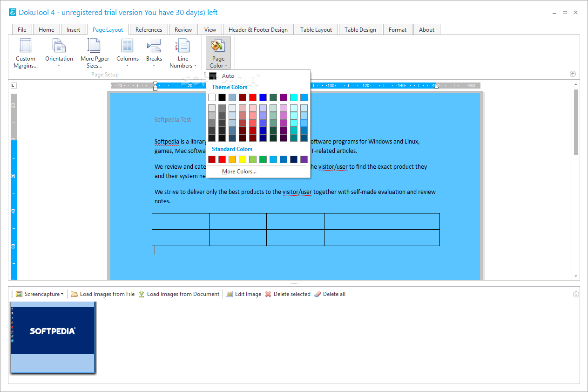Open the Table Layout tab

tap(316, 29)
